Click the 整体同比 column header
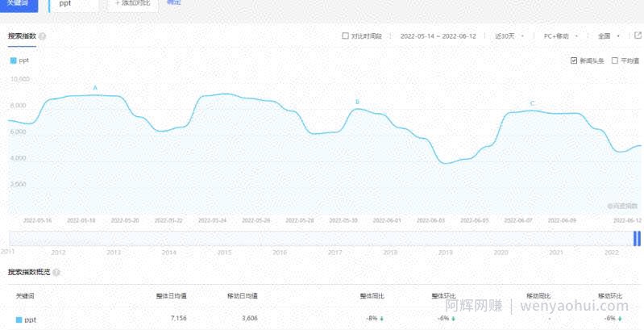 click(372, 296)
